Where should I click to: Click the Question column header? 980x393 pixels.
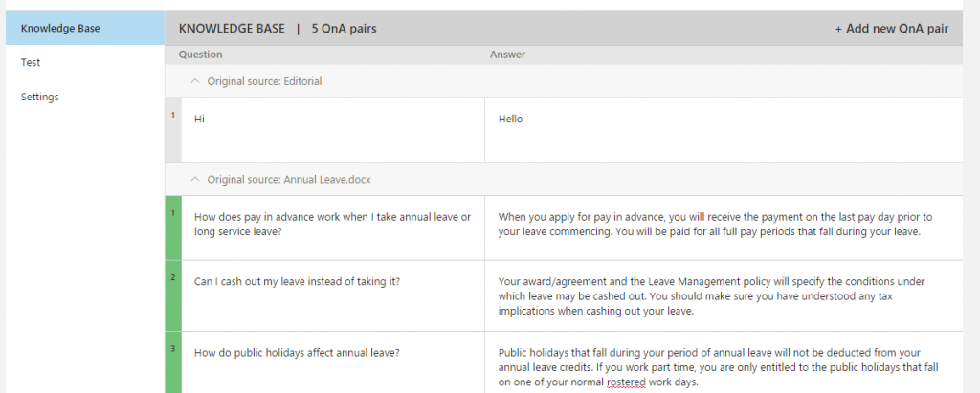click(x=201, y=55)
